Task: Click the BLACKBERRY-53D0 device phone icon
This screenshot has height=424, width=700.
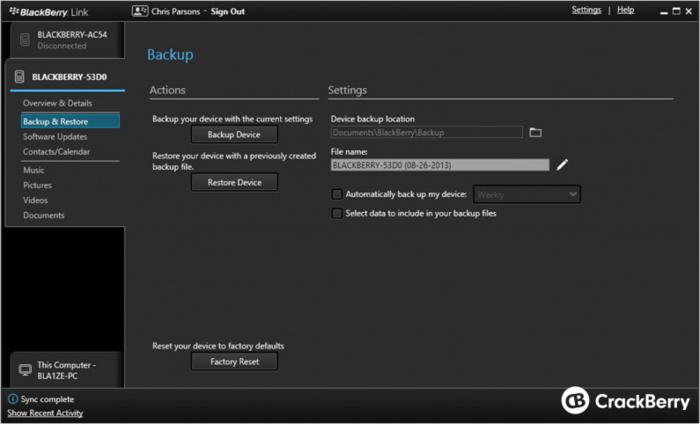Action: [x=19, y=76]
